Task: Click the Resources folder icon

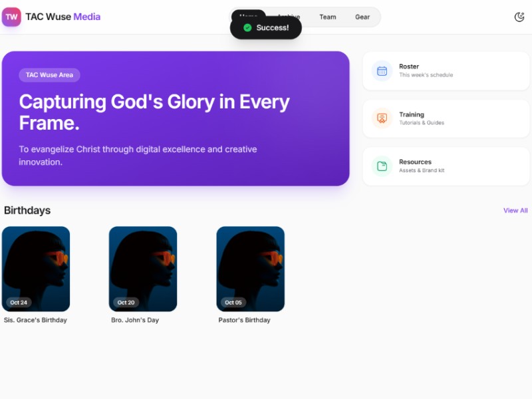Action: pyautogui.click(x=382, y=166)
